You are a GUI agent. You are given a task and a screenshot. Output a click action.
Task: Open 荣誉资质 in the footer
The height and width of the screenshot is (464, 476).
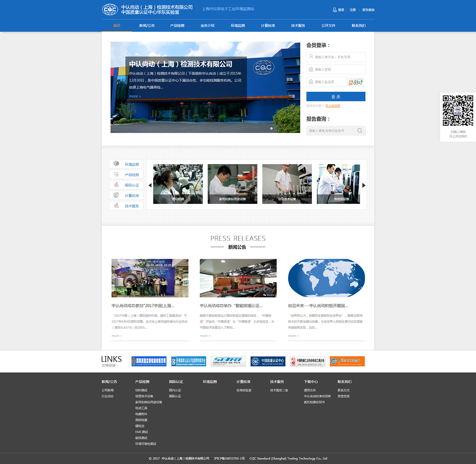tap(344, 396)
